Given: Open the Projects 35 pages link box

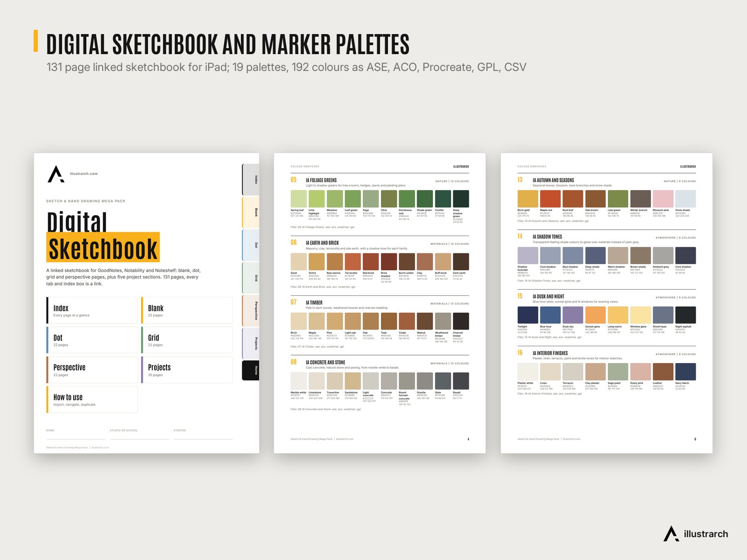Looking at the screenshot, I should [x=187, y=370].
